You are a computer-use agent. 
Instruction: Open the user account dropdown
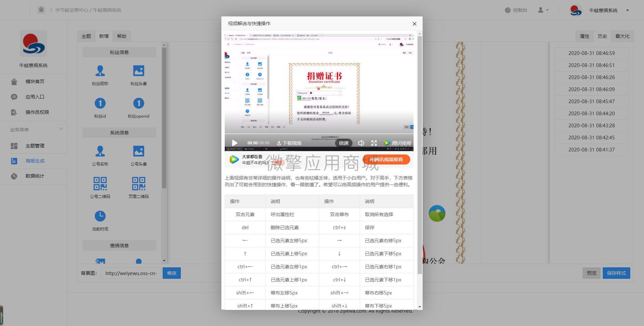click(543, 10)
